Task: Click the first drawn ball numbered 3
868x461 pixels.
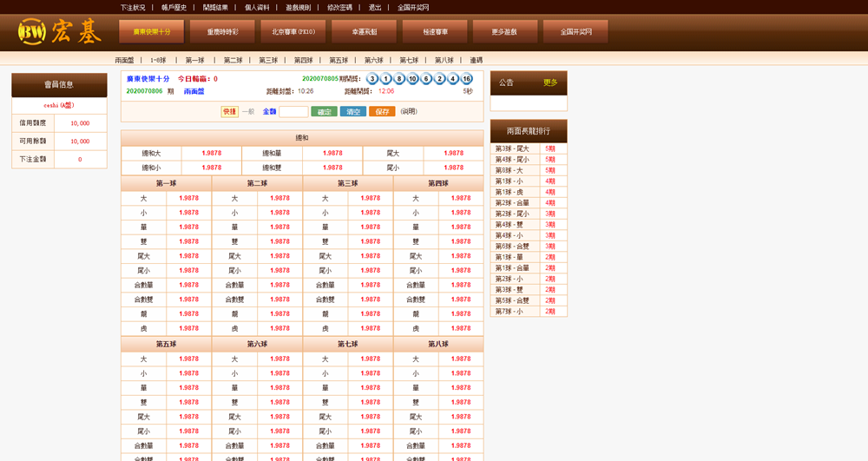Action: tap(372, 79)
